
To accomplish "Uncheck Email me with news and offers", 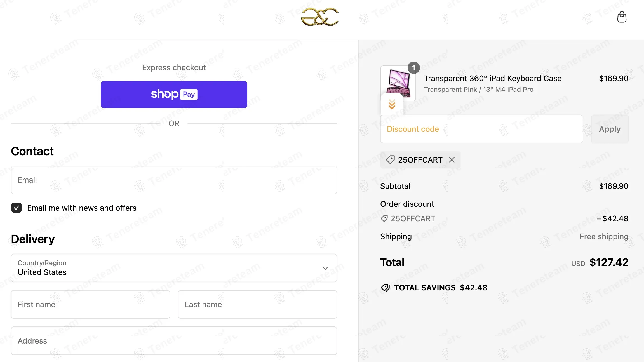I will (x=17, y=208).
